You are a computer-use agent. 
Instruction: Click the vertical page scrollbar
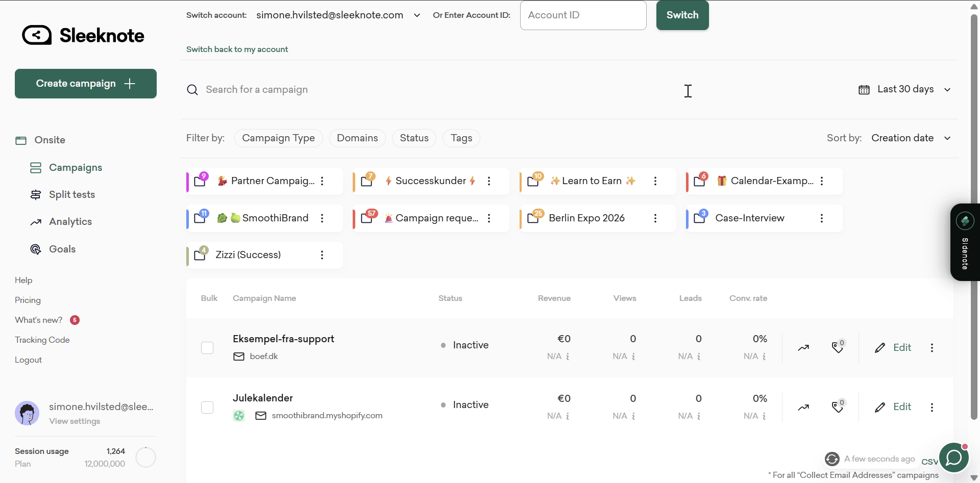point(974,217)
